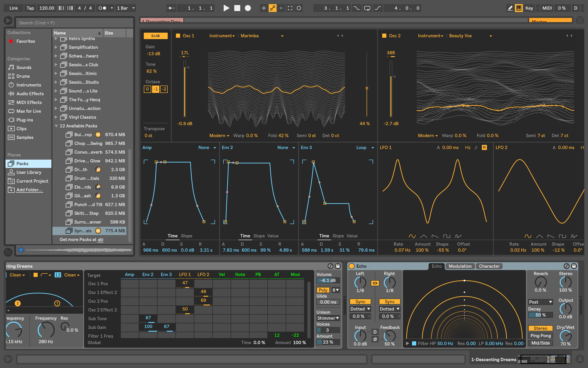Screen dimensions: 588x368
Task: Download the Syn...als pack icon
Action: pos(98,230)
